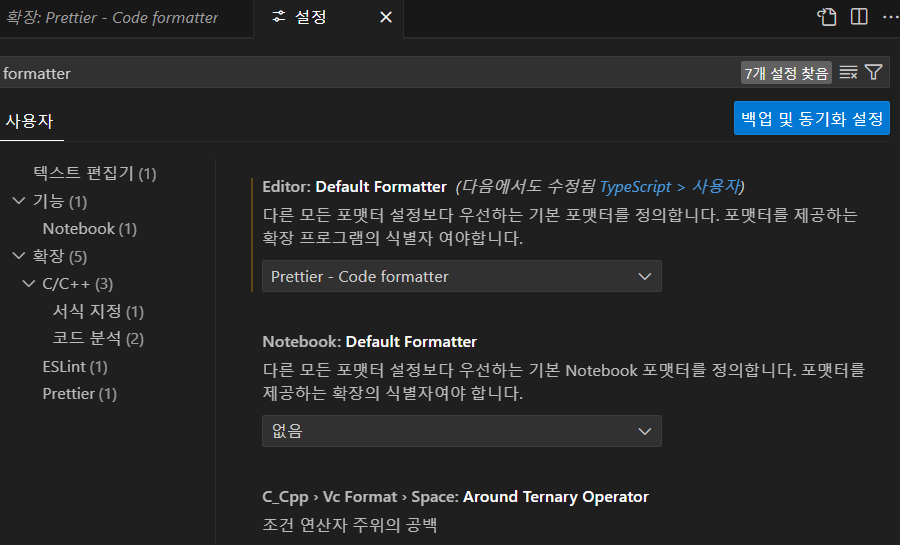Select the 설정 editor tab
This screenshot has height=545, width=900.
pyautogui.click(x=328, y=18)
